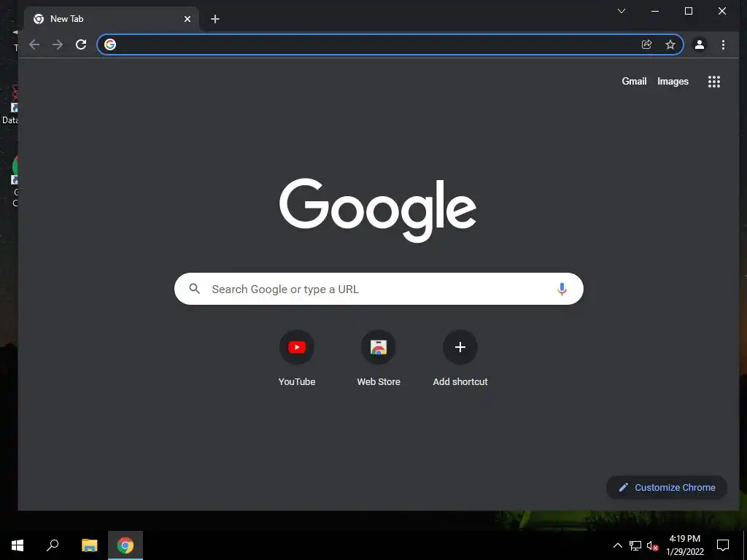The image size is (747, 560).
Task: Start voice search with microphone icon
Action: point(562,289)
